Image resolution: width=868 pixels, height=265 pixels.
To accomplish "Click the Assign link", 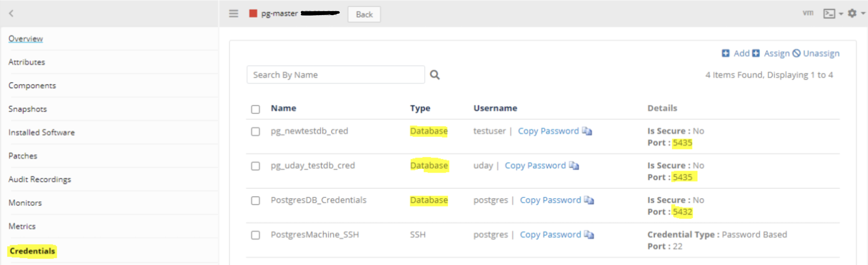I will point(776,53).
